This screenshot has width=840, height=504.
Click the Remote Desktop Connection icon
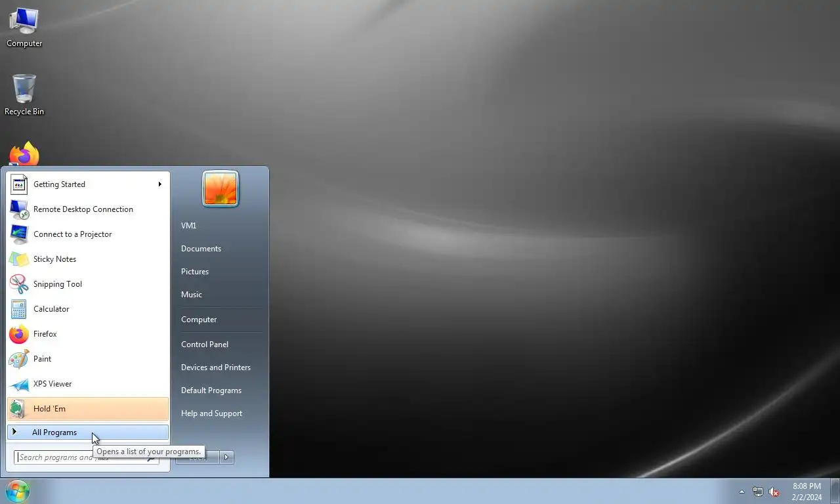coord(19,209)
